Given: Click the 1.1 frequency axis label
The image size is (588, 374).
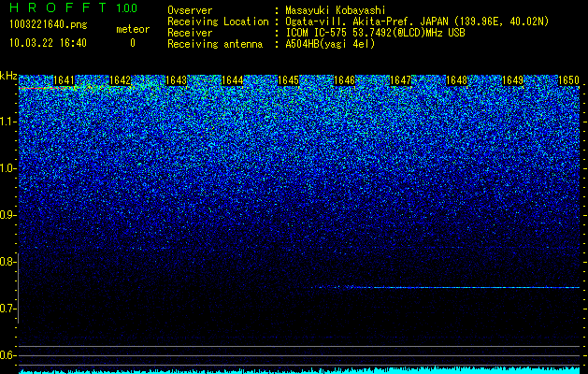Looking at the screenshot, I should 8,122.
